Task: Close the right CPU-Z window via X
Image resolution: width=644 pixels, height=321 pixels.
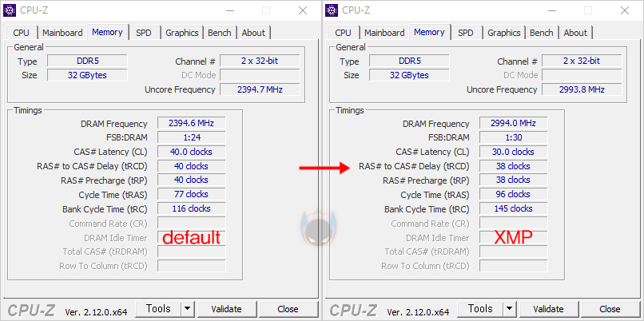Action: point(625,10)
